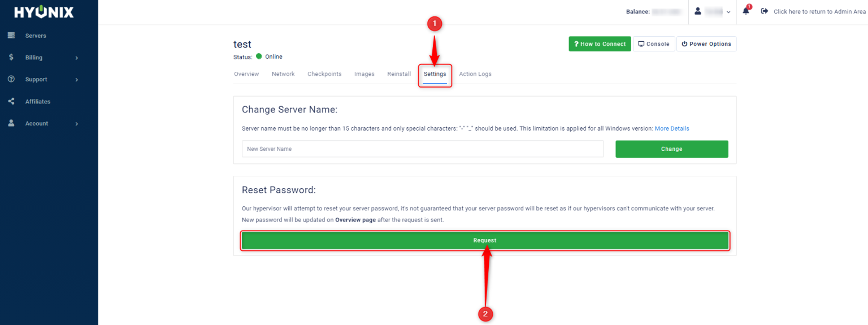Click the Billing dollar icon
This screenshot has height=325, width=868.
[x=11, y=57]
